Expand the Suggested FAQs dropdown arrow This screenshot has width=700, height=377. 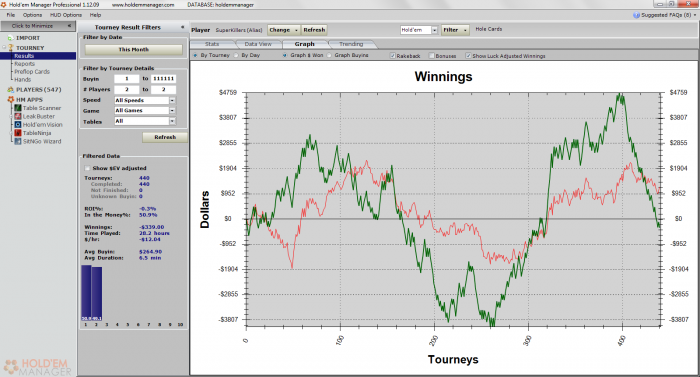pyautogui.click(x=695, y=15)
